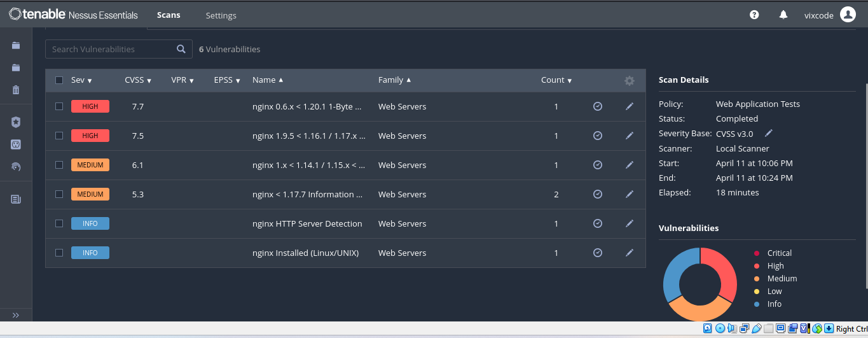Edit Severity Base with pencil icon
868x338 pixels.
[x=769, y=133]
